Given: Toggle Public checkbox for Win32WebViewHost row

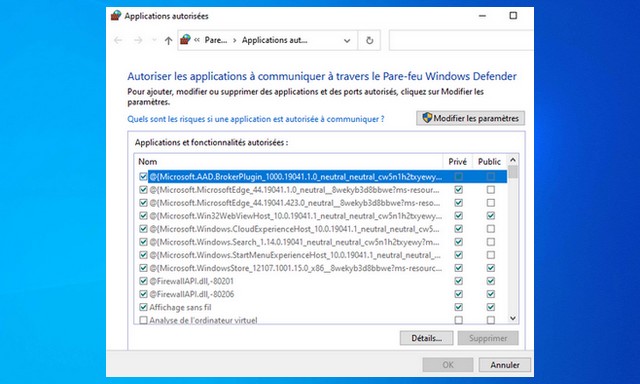Looking at the screenshot, I should pyautogui.click(x=491, y=216).
